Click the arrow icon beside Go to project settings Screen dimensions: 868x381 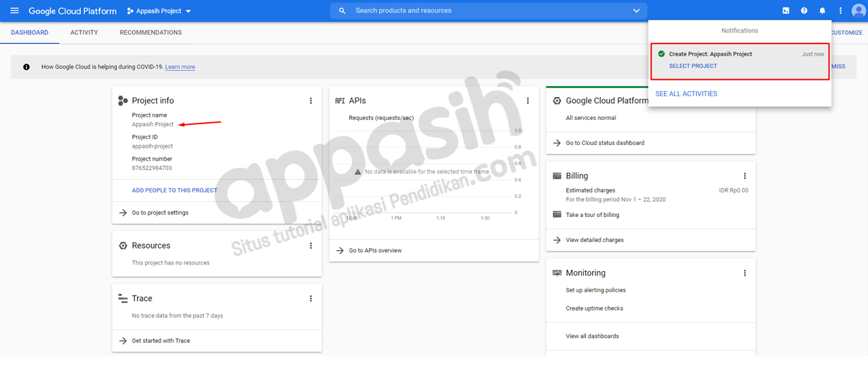click(123, 213)
